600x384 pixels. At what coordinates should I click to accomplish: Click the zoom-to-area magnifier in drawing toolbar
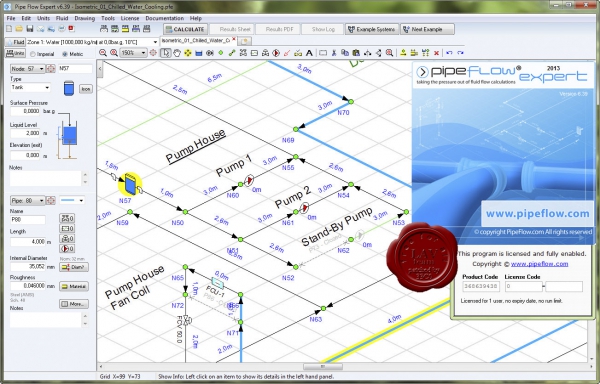coord(389,53)
